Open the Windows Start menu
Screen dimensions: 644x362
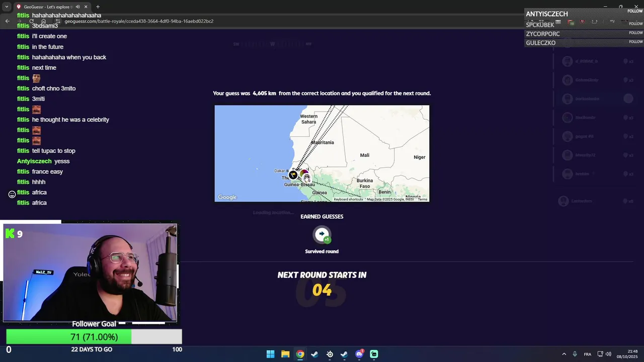coord(270,354)
